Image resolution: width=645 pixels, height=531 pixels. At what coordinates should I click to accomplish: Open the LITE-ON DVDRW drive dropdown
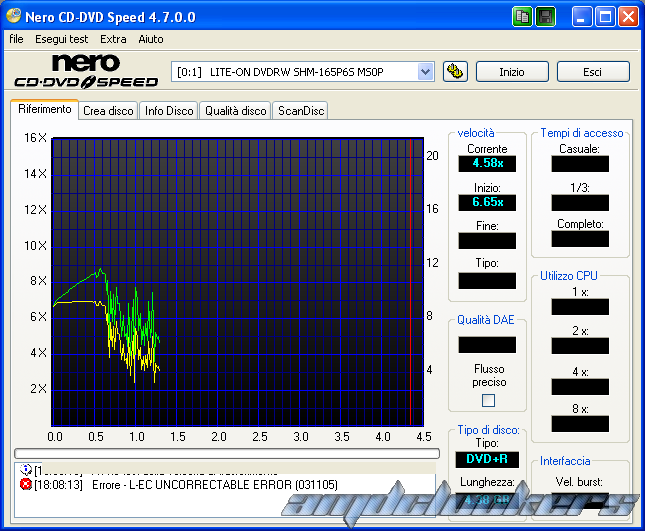tap(425, 71)
